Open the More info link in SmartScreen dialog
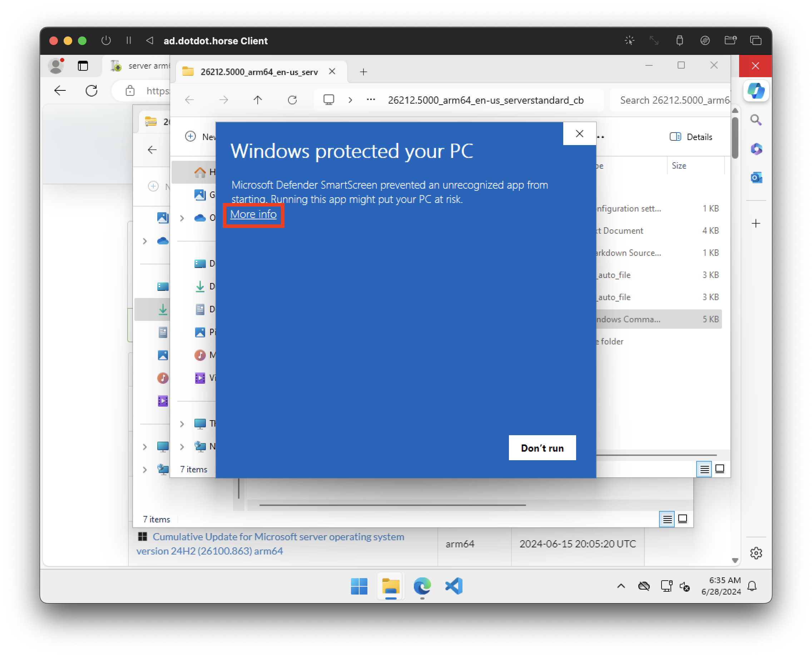The height and width of the screenshot is (656, 812). pyautogui.click(x=253, y=214)
